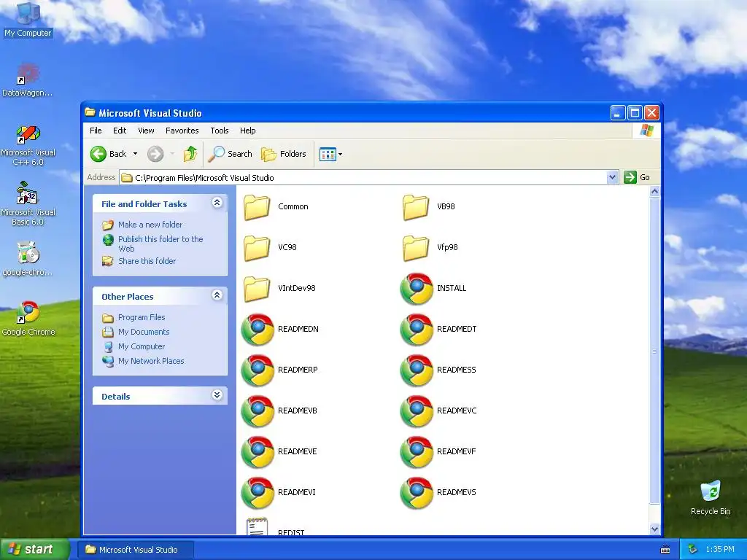Click Make a new folder link
Viewport: 747px width, 560px height.
click(150, 225)
